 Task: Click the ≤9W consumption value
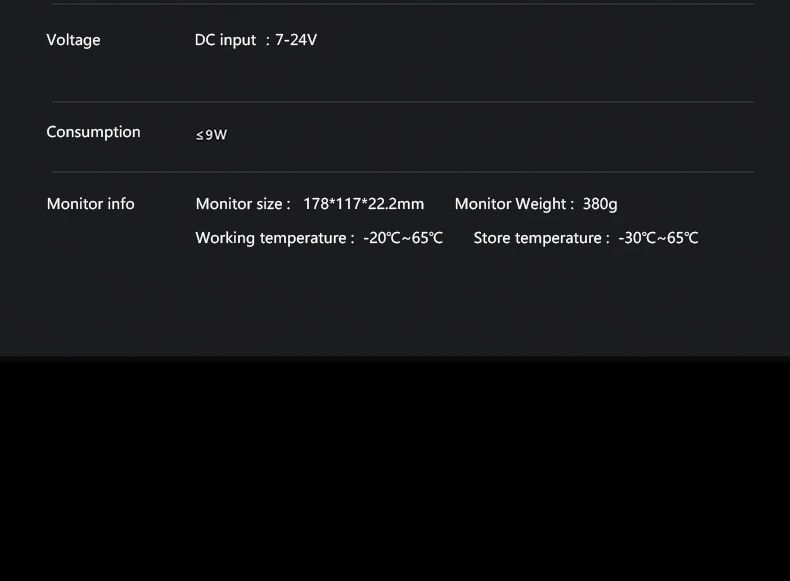(x=212, y=135)
